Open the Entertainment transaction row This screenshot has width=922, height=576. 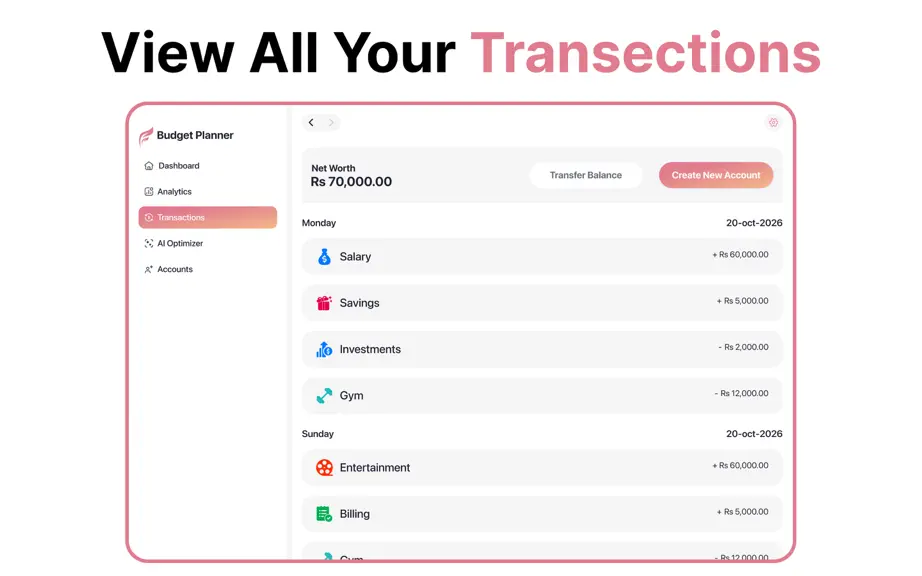[542, 467]
